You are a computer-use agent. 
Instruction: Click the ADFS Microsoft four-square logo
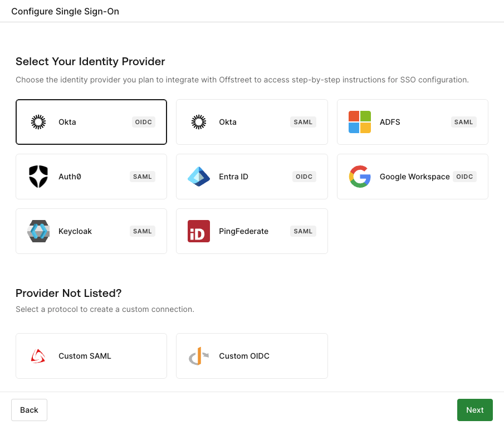(360, 122)
